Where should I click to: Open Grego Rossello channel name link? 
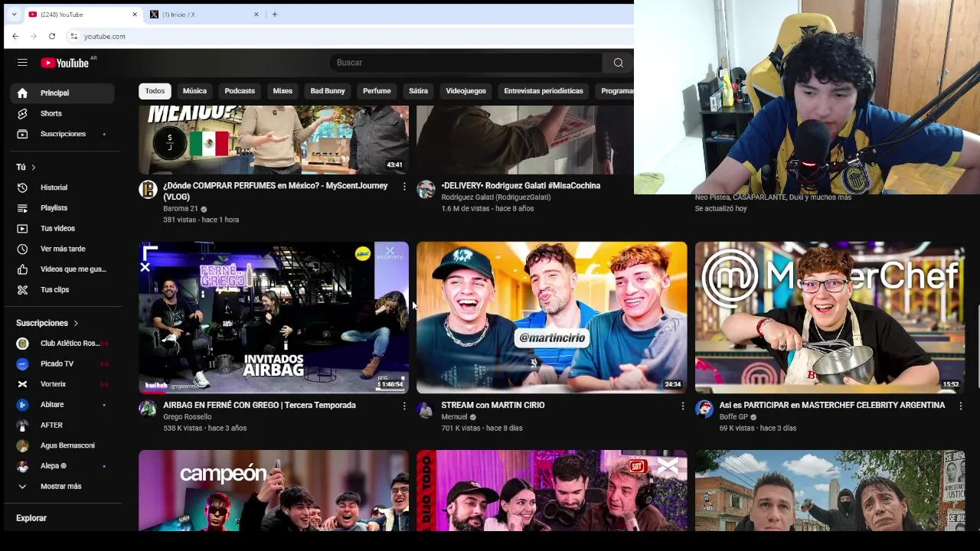(188, 417)
